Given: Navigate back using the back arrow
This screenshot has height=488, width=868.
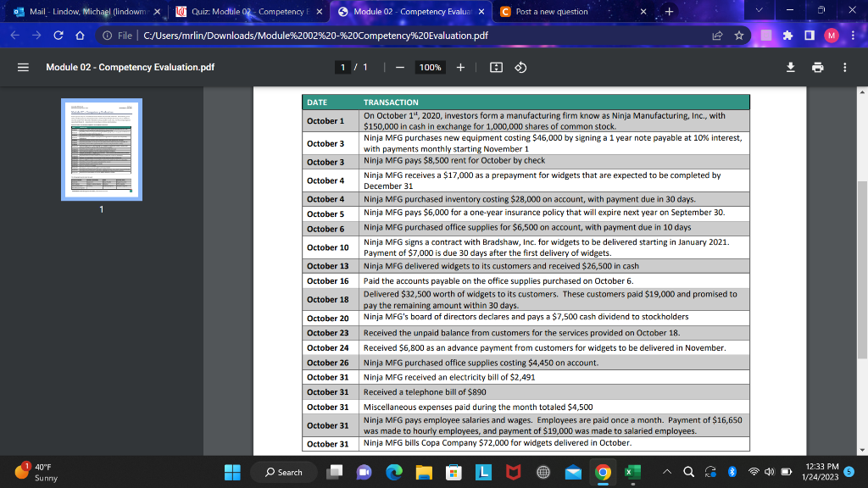Looking at the screenshot, I should click(x=14, y=36).
